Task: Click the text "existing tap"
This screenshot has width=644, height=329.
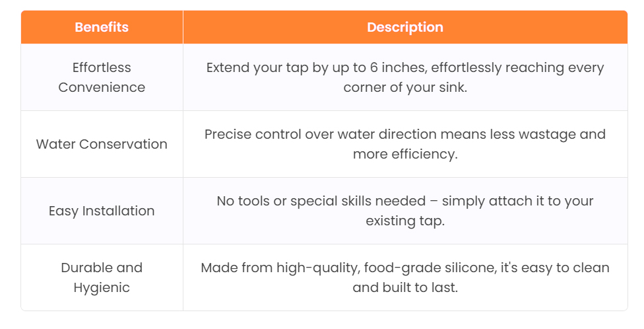Action: 405,221
